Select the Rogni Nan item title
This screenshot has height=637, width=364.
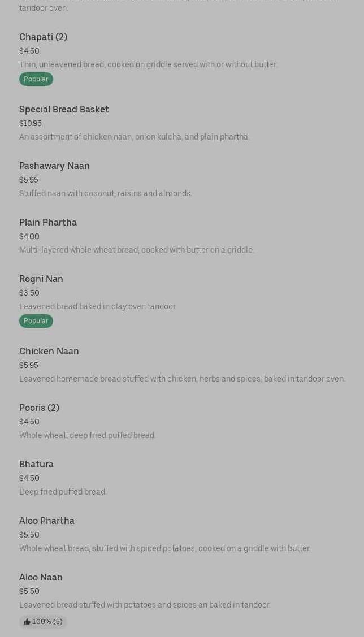click(x=41, y=279)
